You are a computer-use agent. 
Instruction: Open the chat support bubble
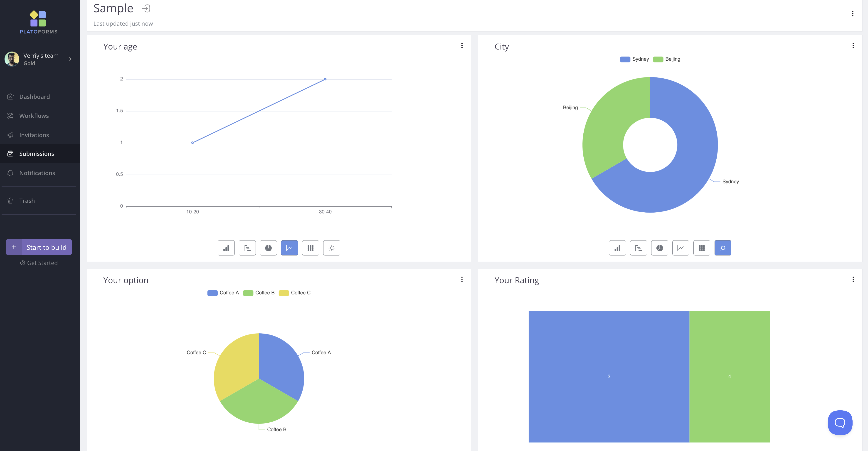[840, 422]
